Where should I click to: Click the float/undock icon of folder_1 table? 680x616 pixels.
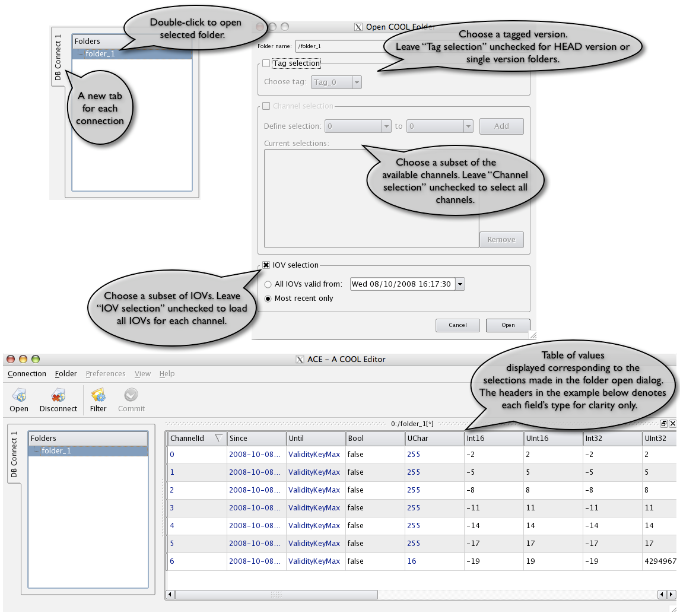click(x=664, y=423)
